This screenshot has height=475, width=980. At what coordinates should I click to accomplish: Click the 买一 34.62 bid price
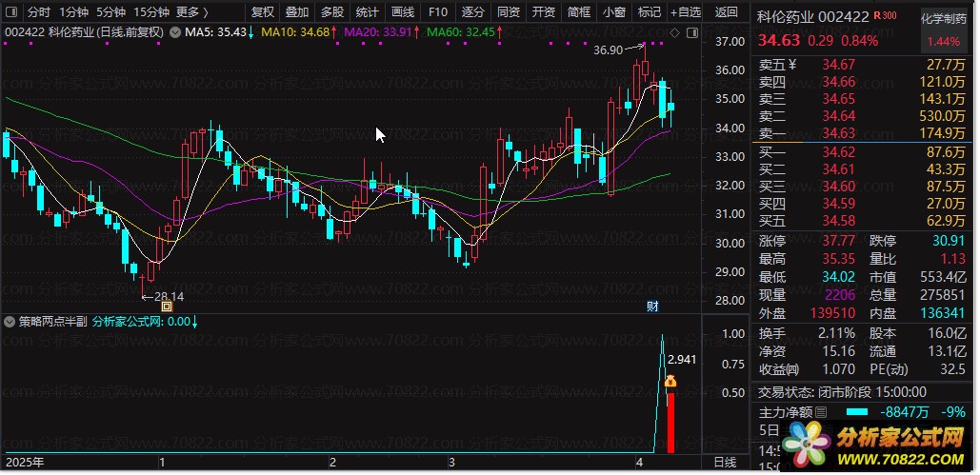pyautogui.click(x=838, y=151)
